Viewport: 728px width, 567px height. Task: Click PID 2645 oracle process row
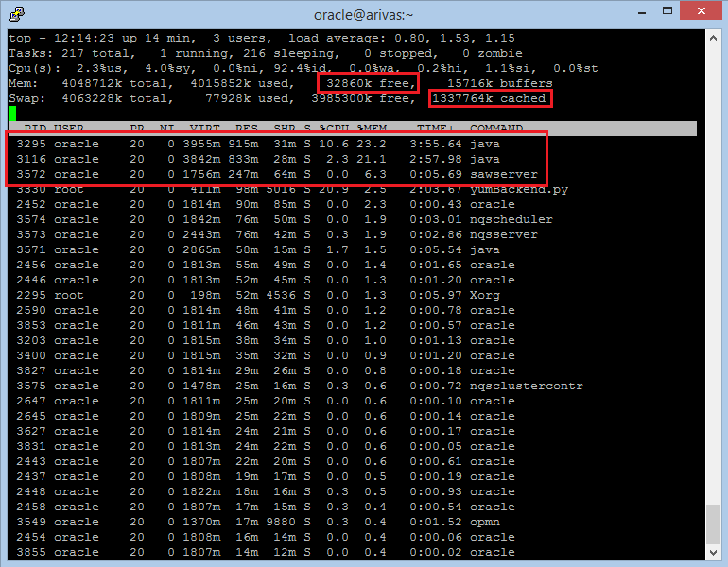click(x=266, y=416)
